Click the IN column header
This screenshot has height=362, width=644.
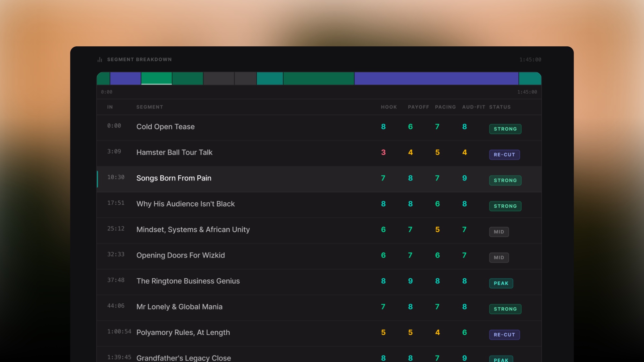pos(110,107)
